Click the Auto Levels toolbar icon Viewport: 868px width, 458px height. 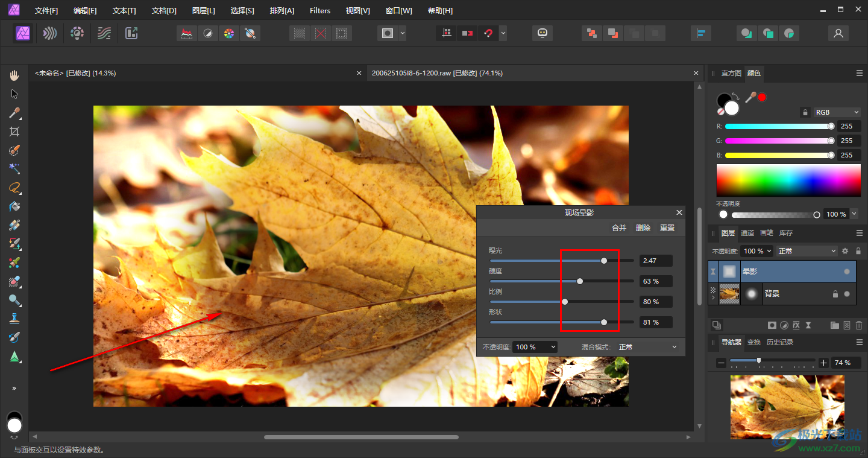[x=187, y=33]
